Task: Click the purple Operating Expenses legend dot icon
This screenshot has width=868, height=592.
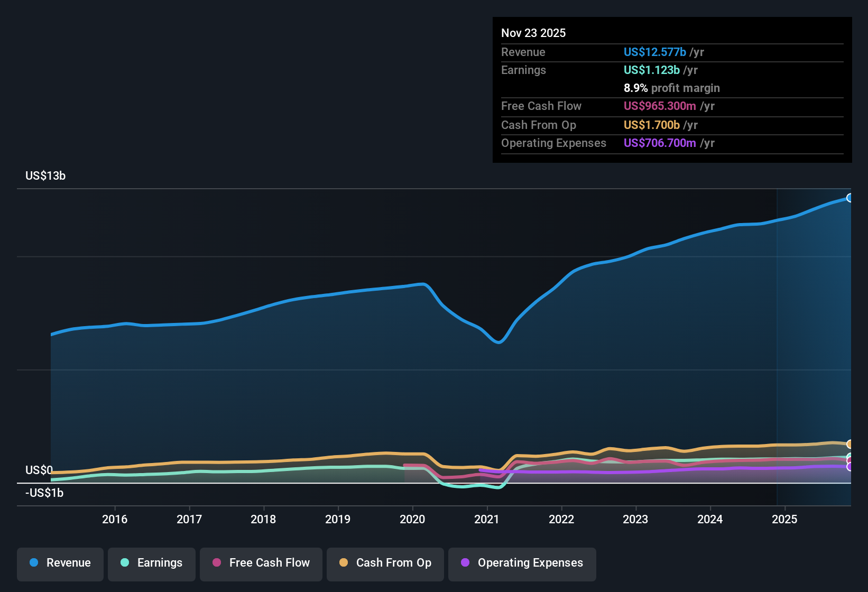Action: pos(465,563)
